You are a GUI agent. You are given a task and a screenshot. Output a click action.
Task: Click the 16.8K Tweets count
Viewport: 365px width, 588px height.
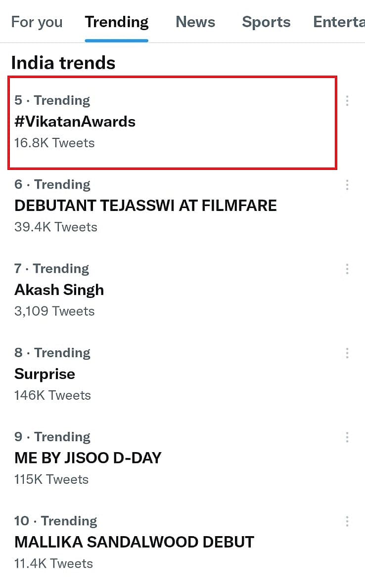tap(54, 143)
